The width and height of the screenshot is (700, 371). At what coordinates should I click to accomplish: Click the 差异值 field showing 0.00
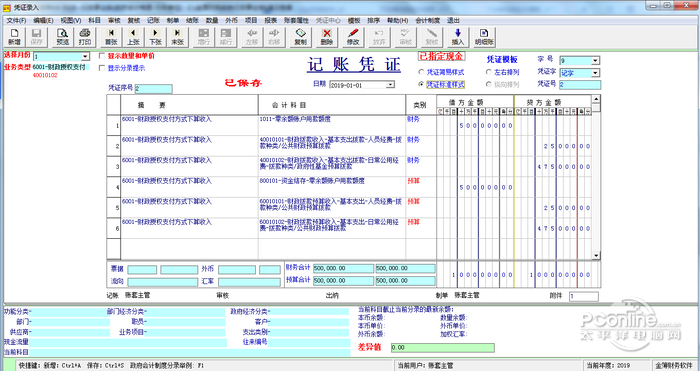442,347
